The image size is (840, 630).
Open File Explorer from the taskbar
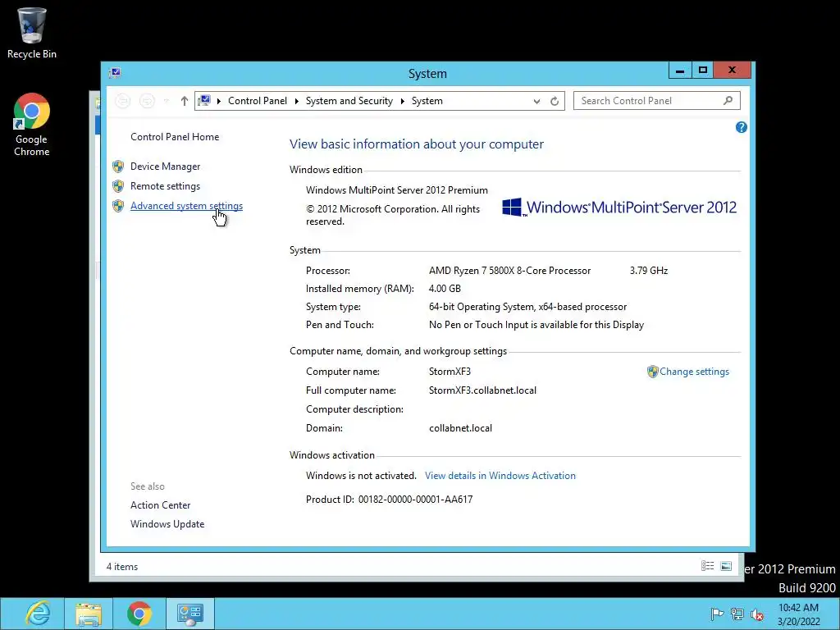pyautogui.click(x=89, y=614)
